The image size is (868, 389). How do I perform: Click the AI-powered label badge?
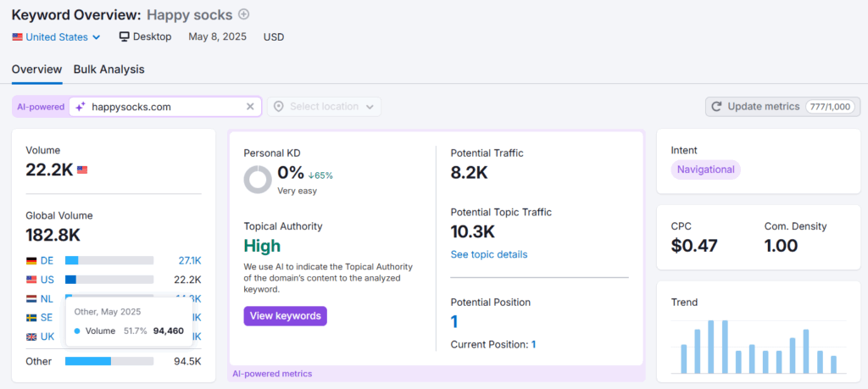pos(41,107)
